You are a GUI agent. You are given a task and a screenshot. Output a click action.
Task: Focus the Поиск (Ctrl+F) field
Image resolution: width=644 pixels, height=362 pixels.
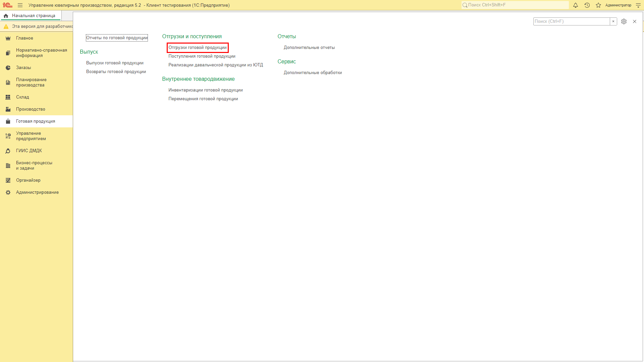pyautogui.click(x=572, y=21)
